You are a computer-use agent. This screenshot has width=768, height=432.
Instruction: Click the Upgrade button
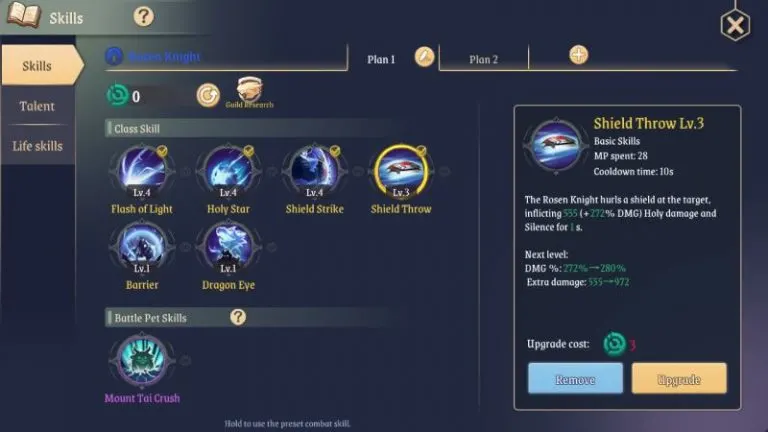(x=679, y=379)
